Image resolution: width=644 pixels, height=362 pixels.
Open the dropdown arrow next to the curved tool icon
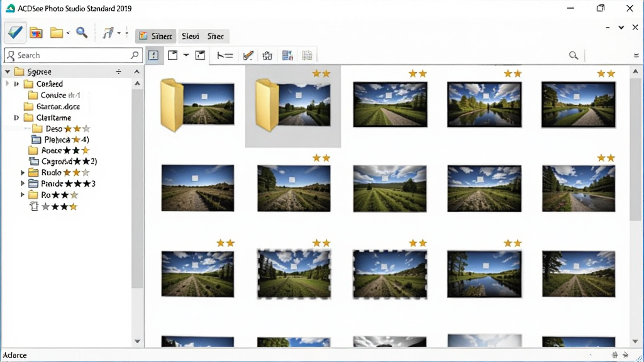coord(119,33)
